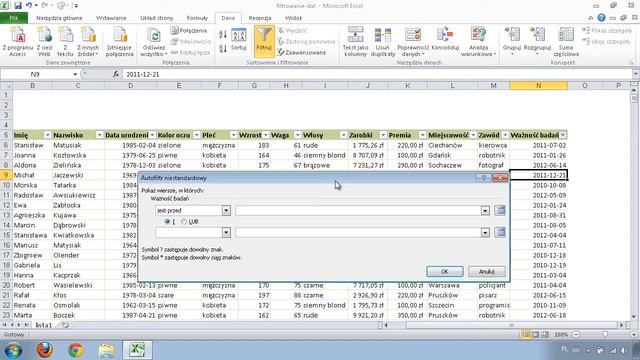Confirm the filter with OK button

(x=444, y=271)
